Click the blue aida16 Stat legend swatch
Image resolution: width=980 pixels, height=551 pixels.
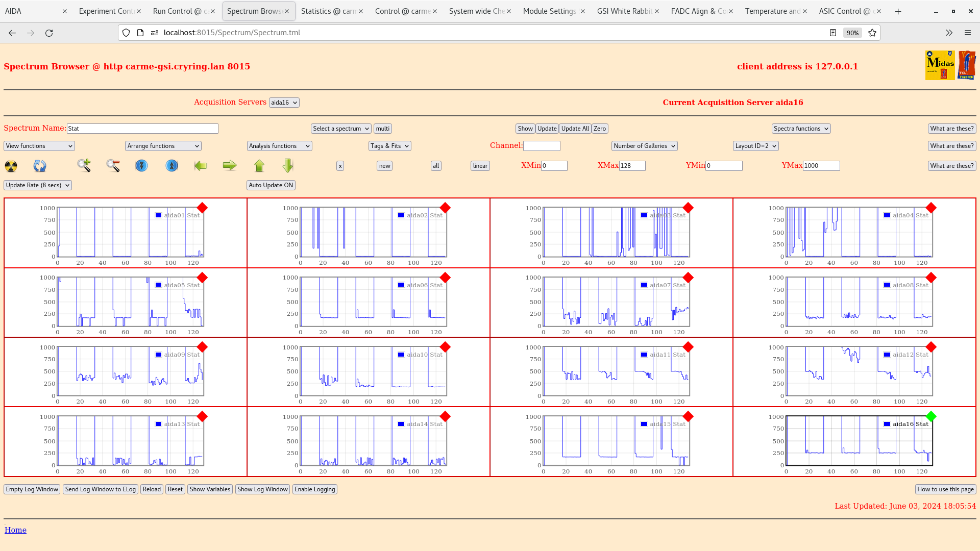pos(887,424)
